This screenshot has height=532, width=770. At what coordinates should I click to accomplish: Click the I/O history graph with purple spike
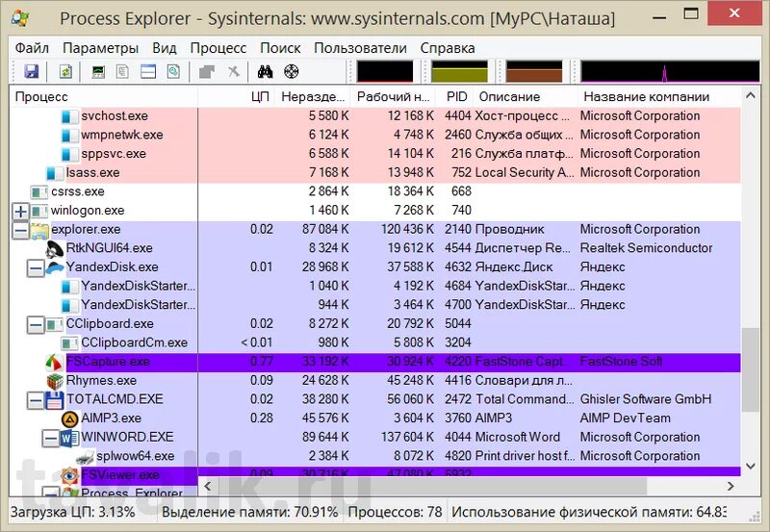670,71
